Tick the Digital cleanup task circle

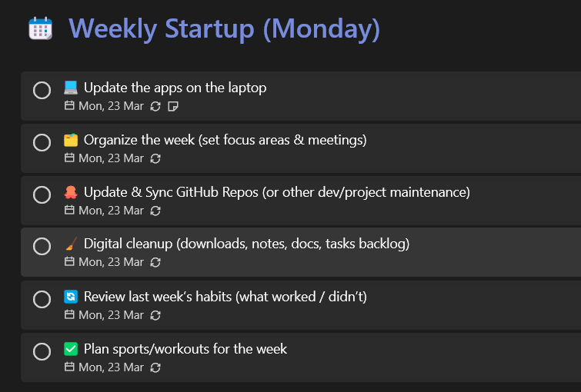pos(42,246)
